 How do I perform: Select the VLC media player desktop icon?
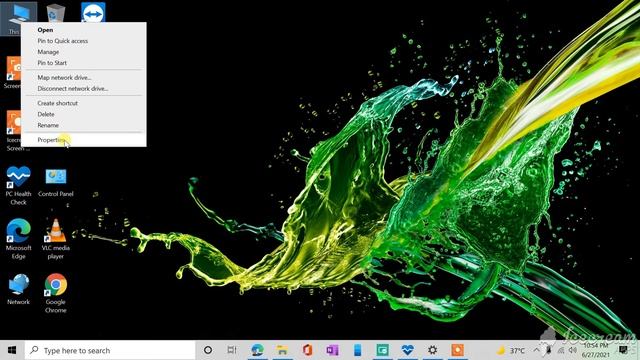(x=56, y=240)
